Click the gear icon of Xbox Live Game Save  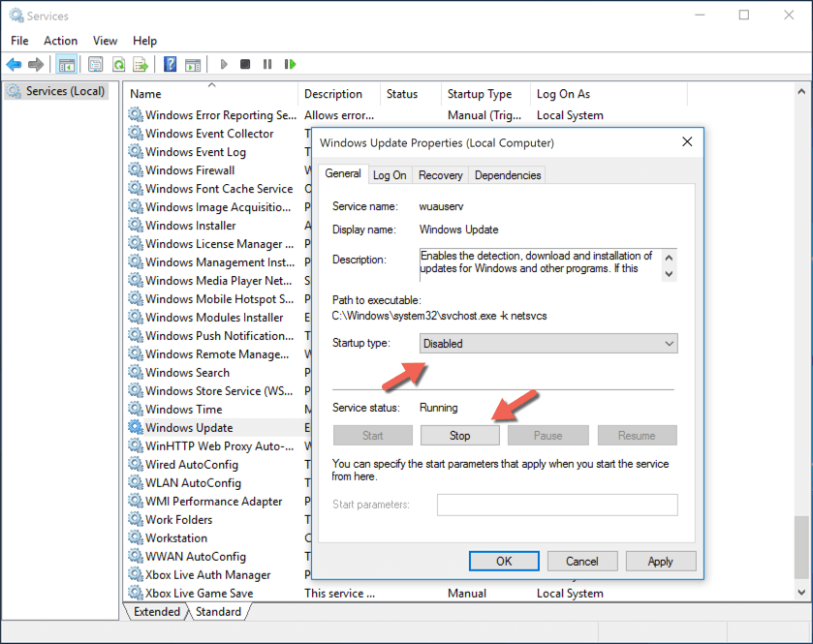coord(136,593)
